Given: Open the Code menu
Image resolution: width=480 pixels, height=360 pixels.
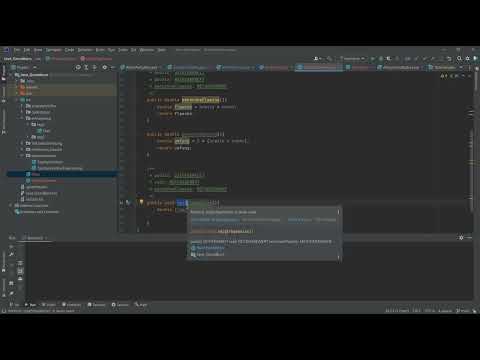Looking at the screenshot, I should point(69,50).
